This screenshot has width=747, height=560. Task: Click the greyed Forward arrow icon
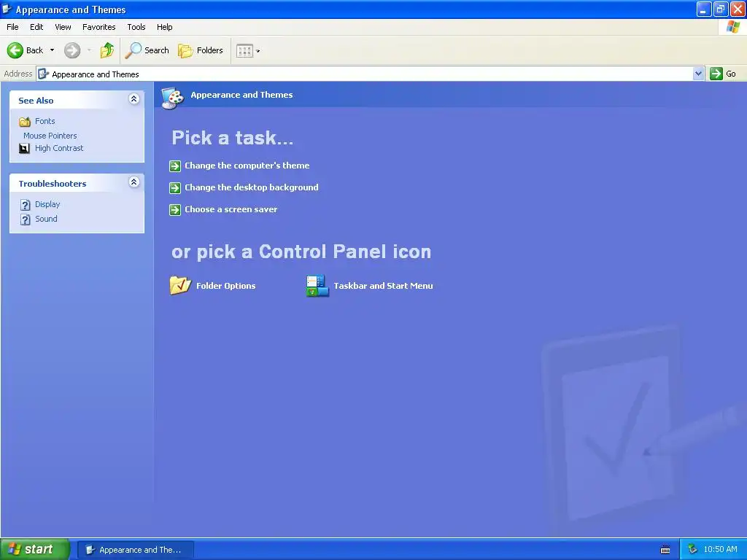pos(72,50)
